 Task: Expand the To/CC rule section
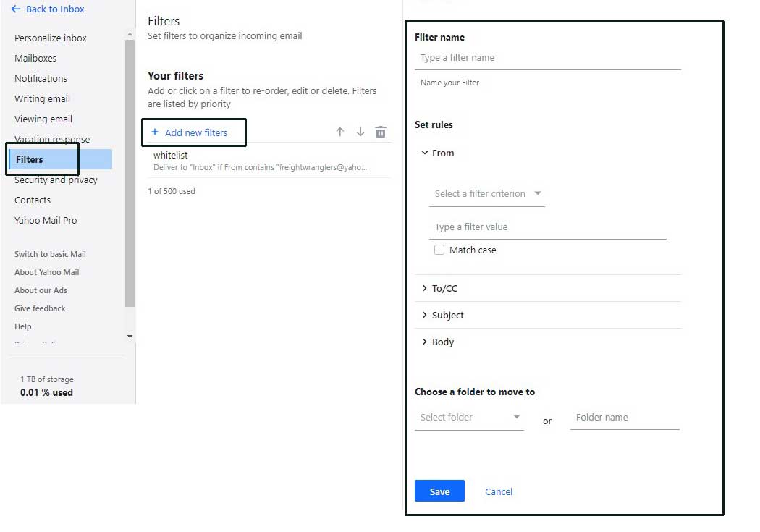[425, 288]
